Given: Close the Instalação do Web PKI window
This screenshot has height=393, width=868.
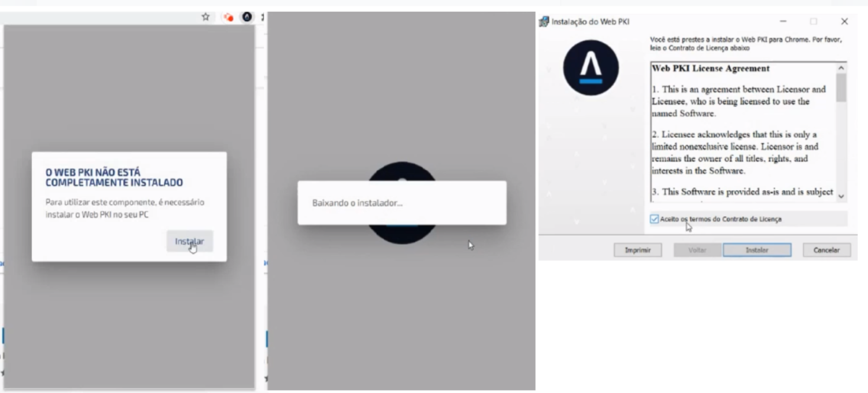Looking at the screenshot, I should (844, 22).
